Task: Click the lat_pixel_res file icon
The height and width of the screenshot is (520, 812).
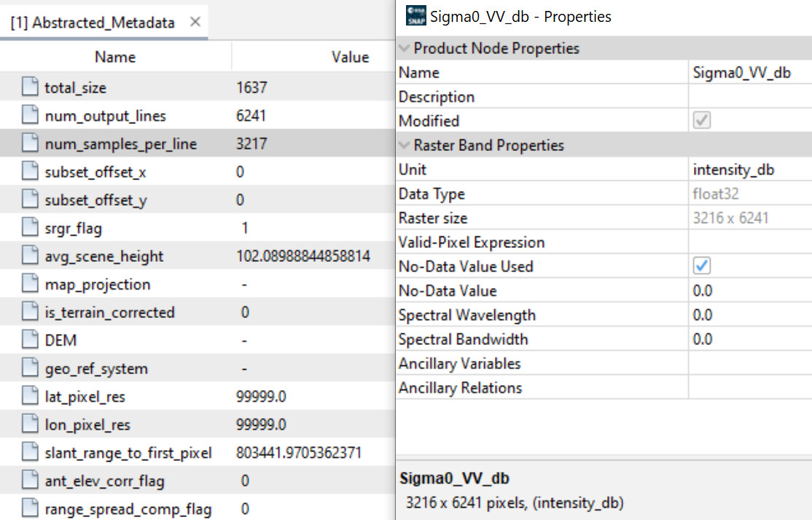Action: coord(30,396)
